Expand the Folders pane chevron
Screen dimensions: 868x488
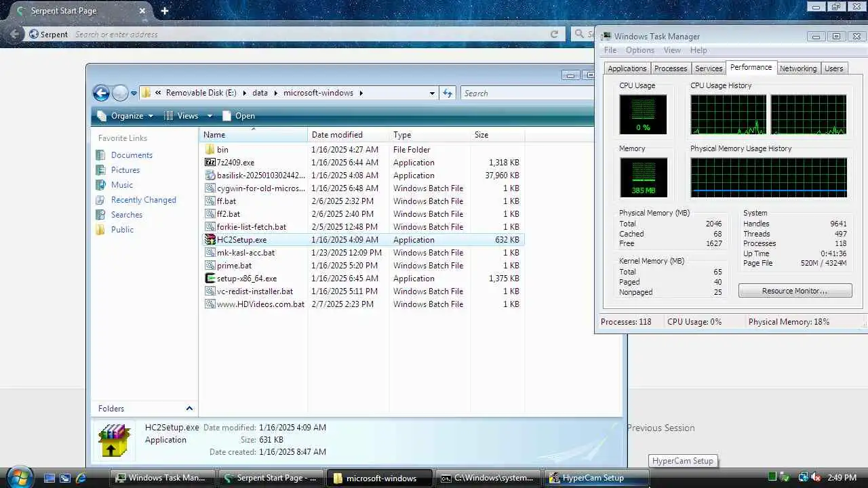[189, 409]
